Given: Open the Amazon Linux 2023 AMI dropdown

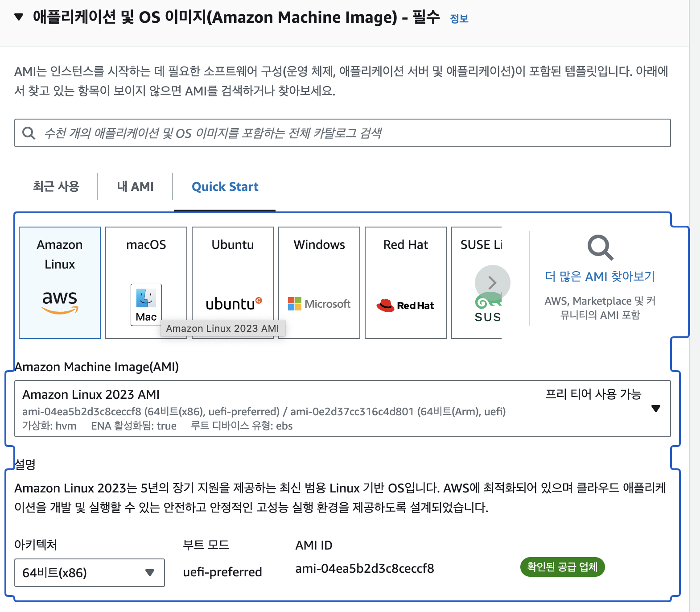Looking at the screenshot, I should [342, 409].
